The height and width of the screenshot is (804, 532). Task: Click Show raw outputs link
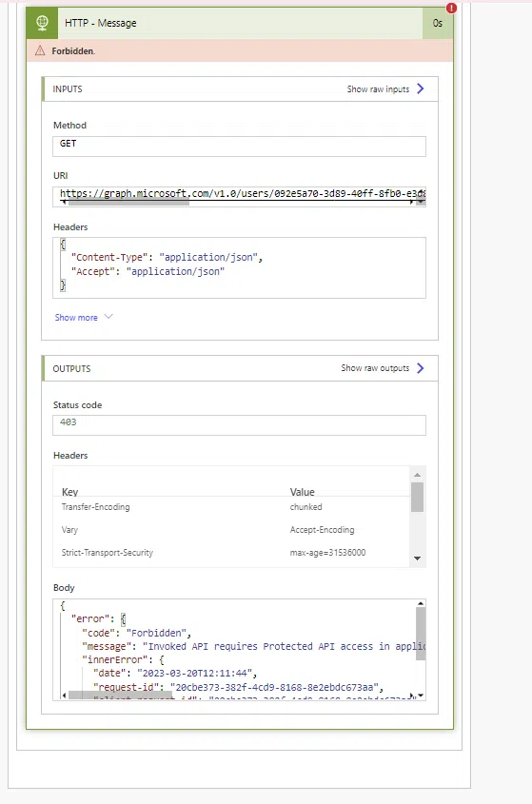375,368
